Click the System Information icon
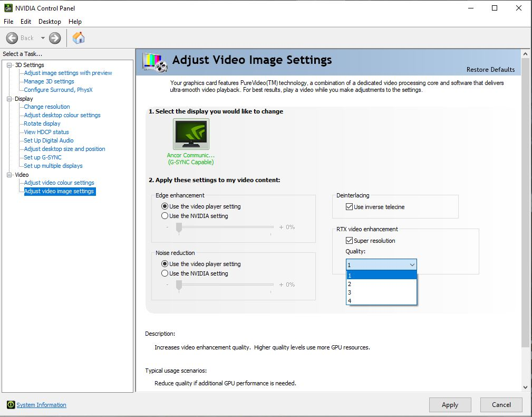Viewport: 532px width, 417px height. coord(11,405)
